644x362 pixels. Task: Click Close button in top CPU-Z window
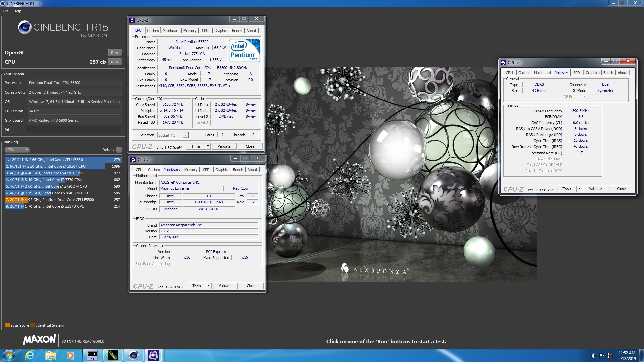250,146
